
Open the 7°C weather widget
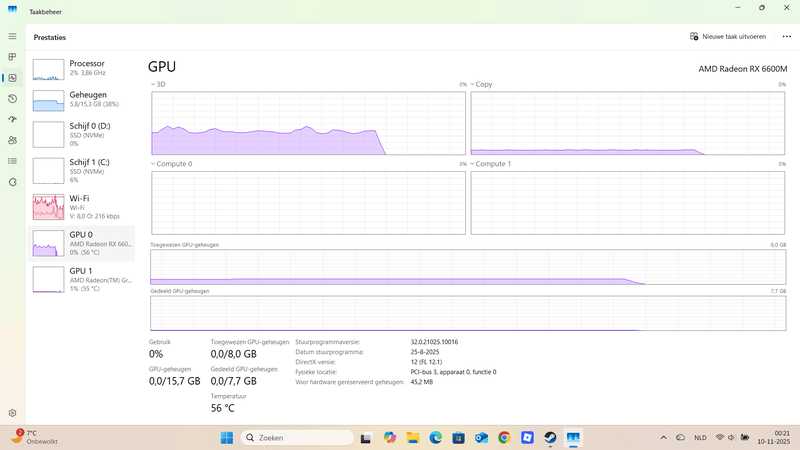pos(34,437)
